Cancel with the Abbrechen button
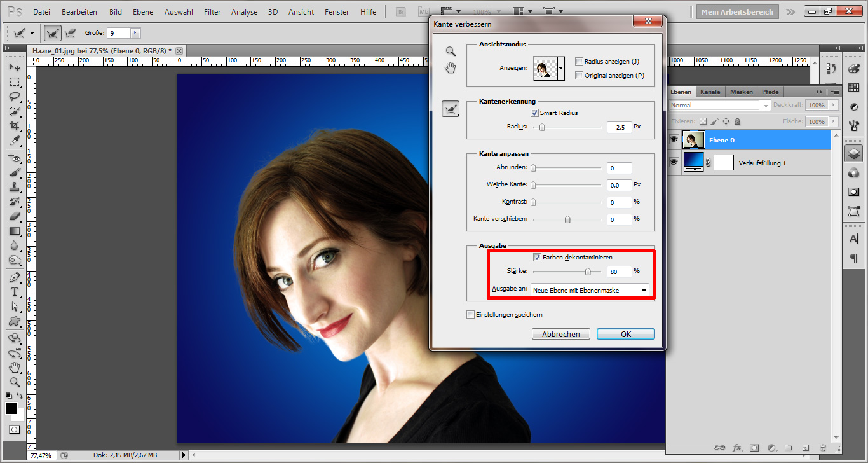 pyautogui.click(x=560, y=333)
